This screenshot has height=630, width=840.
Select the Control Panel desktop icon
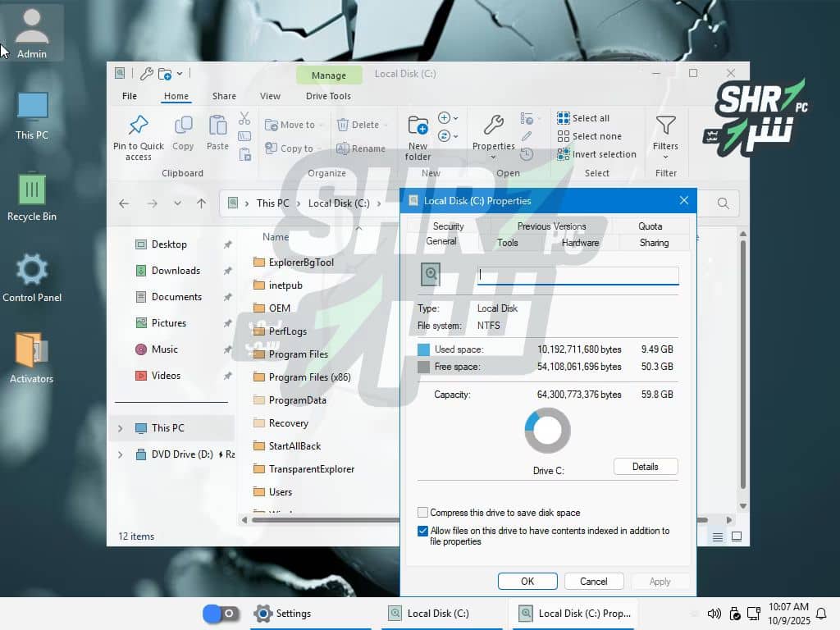[32, 270]
